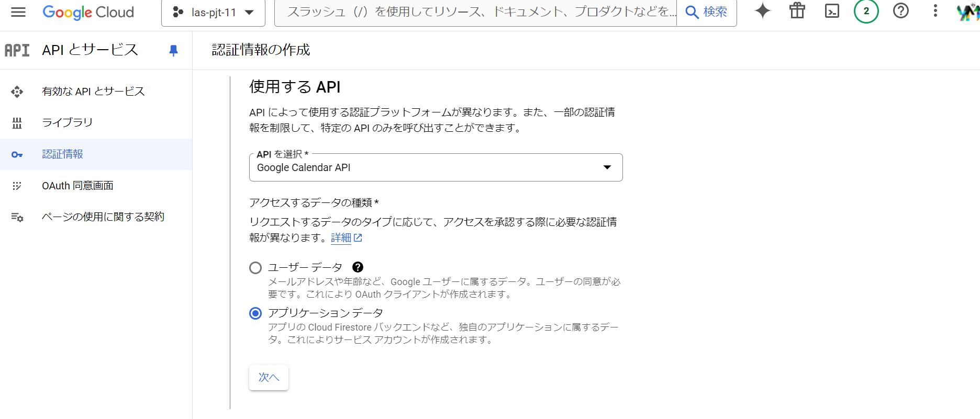Click the OAuth 同意画面 icon
Image resolution: width=980 pixels, height=419 pixels.
coord(17,186)
